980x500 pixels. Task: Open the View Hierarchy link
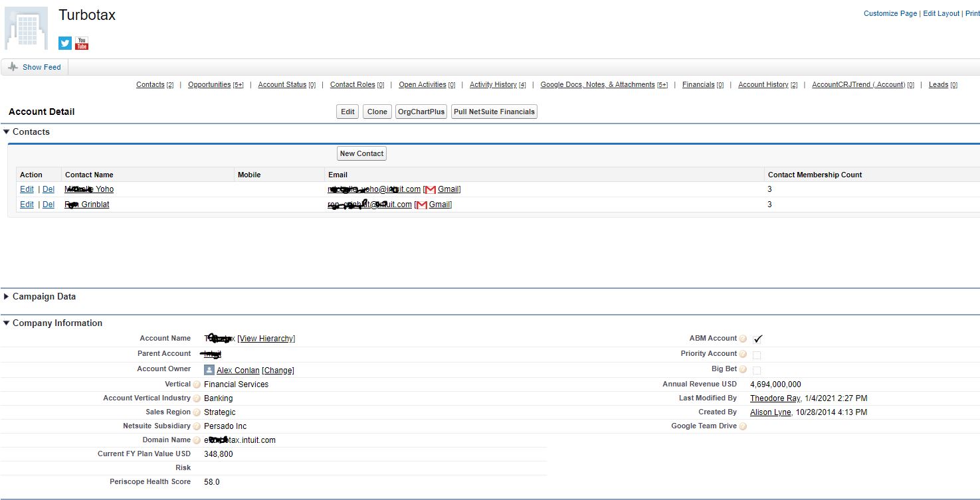pos(266,339)
